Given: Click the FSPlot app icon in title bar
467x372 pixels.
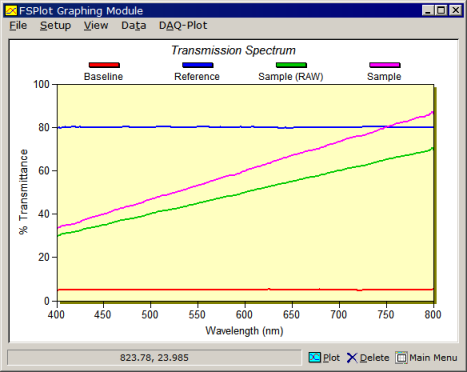Looking at the screenshot, I should pyautogui.click(x=11, y=11).
